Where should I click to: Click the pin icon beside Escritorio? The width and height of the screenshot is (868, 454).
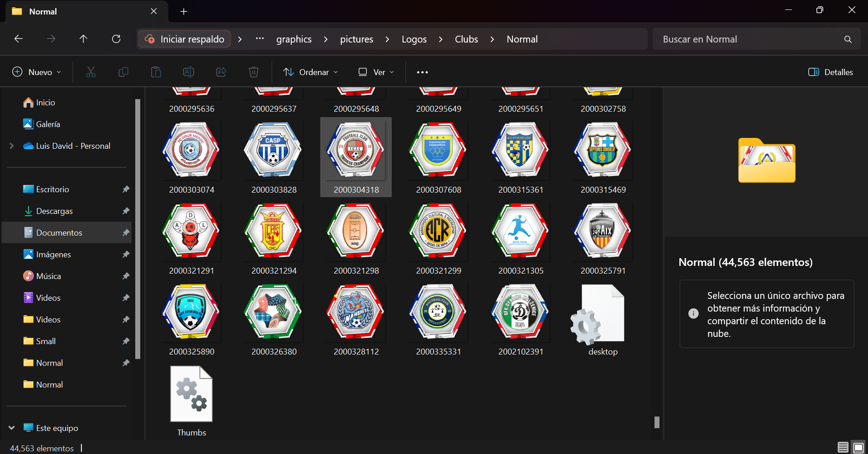(126, 189)
